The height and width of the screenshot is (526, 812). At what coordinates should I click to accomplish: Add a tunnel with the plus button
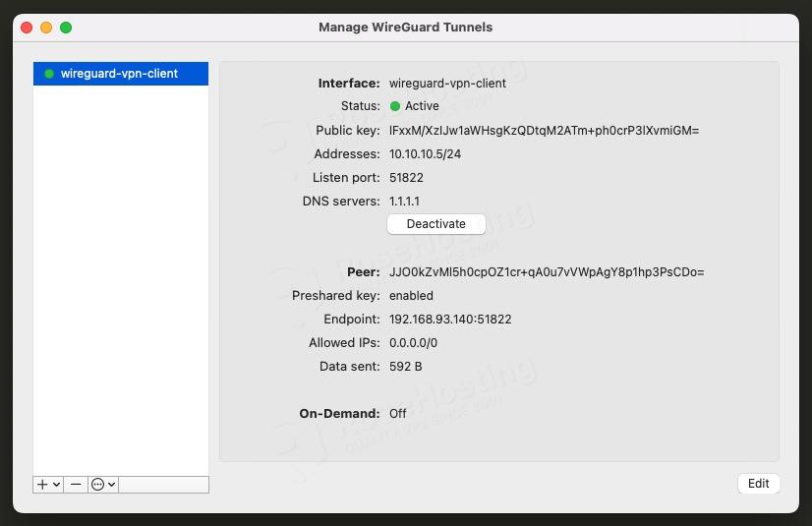pos(42,485)
